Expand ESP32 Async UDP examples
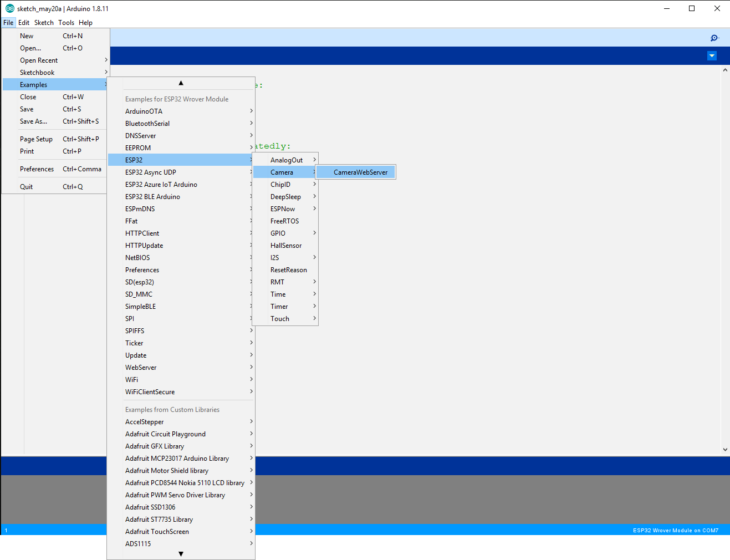Image resolution: width=730 pixels, height=560 pixels. pos(181,172)
